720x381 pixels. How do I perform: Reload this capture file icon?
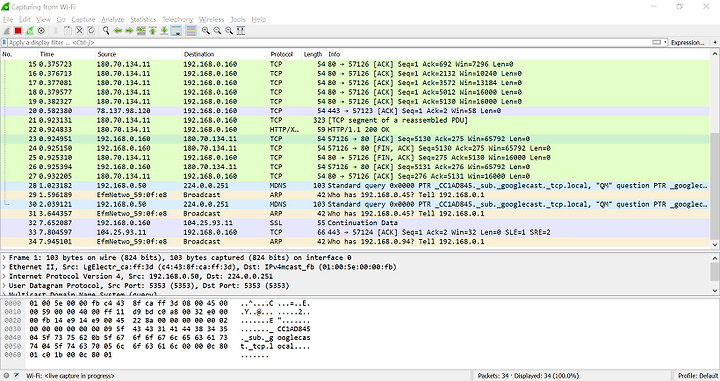(91, 31)
